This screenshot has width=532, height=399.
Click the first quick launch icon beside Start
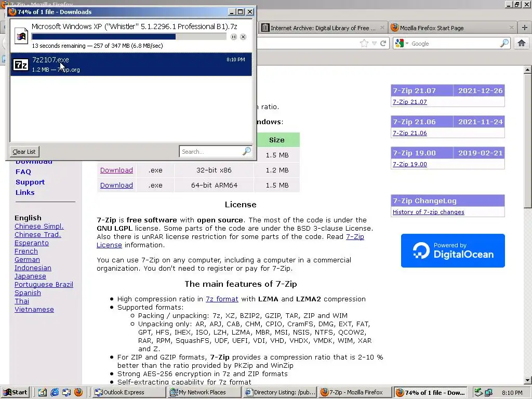pos(43,392)
